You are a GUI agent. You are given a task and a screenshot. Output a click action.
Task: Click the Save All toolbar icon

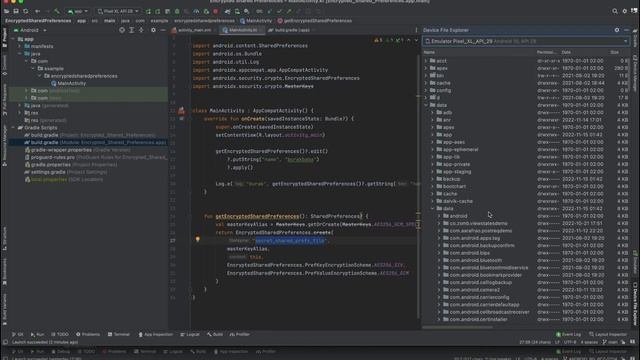16,11
